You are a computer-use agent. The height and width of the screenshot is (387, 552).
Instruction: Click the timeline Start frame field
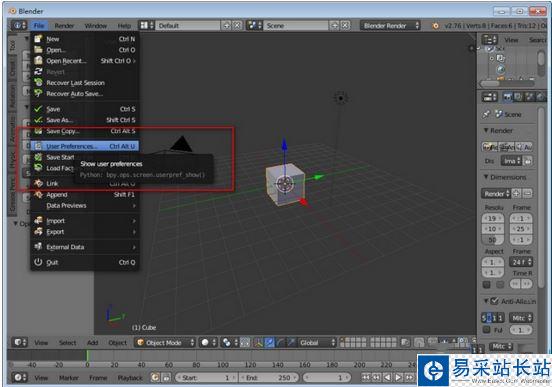(206, 377)
